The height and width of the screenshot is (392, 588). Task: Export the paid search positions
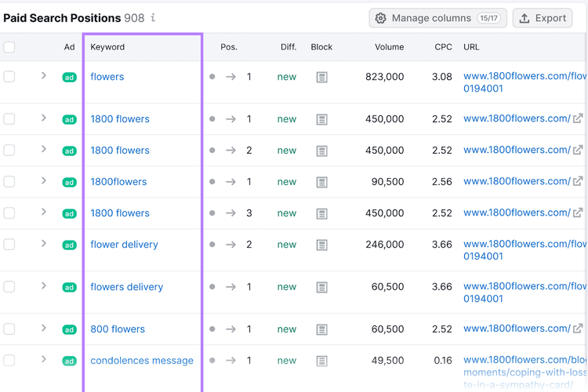point(543,18)
